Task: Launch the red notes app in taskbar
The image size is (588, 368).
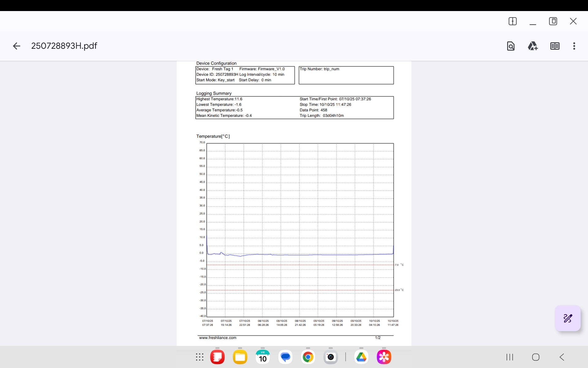Action: (217, 357)
